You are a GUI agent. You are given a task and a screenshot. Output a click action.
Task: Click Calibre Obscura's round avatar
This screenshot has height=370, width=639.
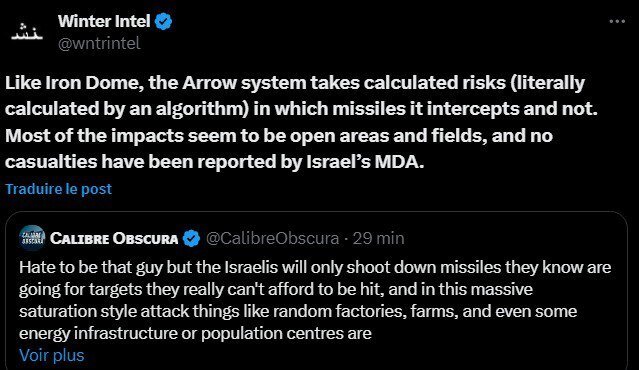coord(32,238)
